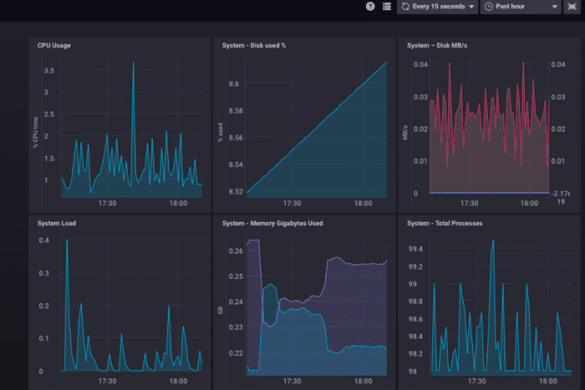Open the Every 15 seconds refresh dropdown
The image size is (585, 390).
437,6
